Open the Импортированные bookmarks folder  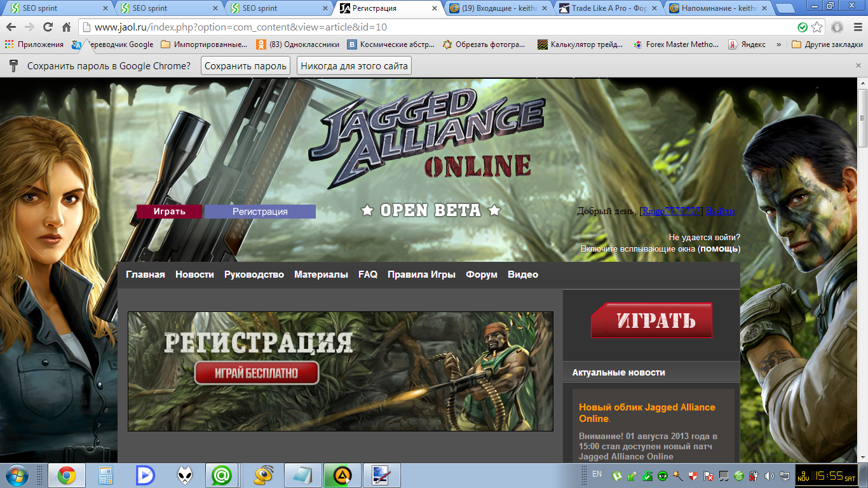(204, 44)
